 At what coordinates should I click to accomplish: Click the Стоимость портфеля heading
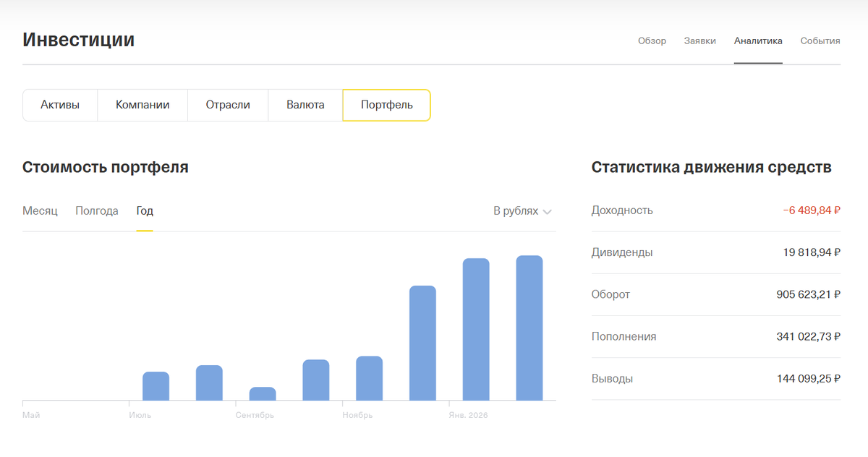click(x=106, y=167)
